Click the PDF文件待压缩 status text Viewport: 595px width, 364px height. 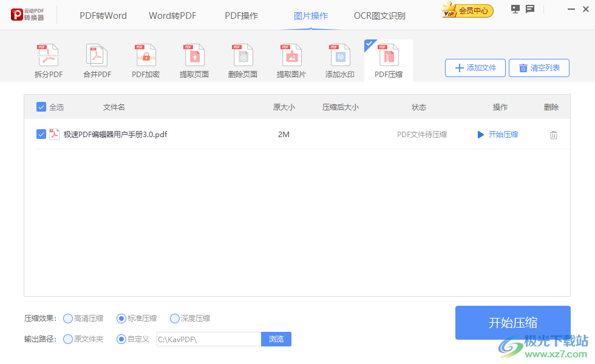422,134
